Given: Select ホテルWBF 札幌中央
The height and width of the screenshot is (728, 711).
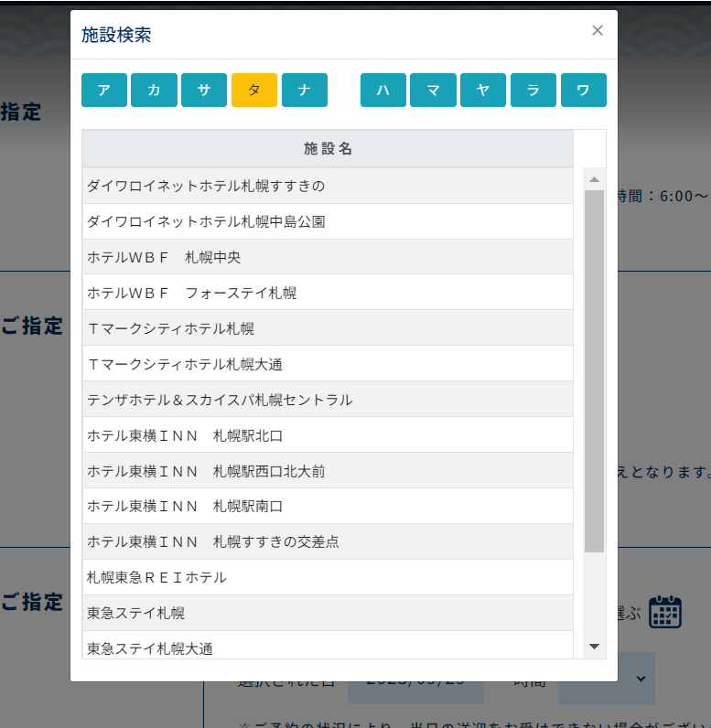Looking at the screenshot, I should tap(328, 257).
